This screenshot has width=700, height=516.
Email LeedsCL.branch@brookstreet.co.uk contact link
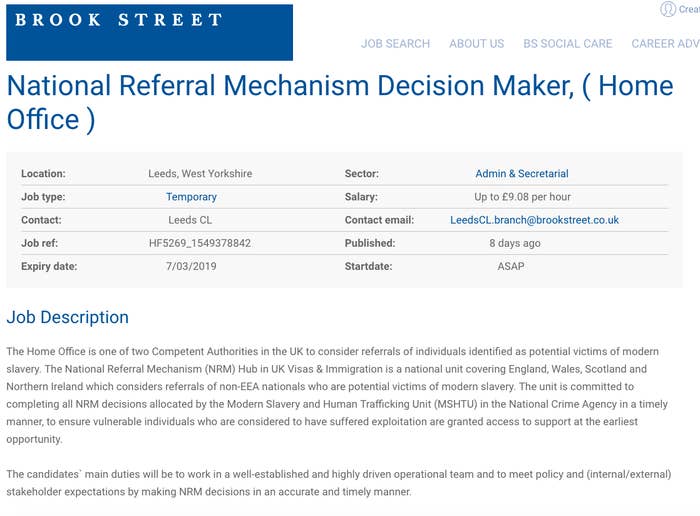point(534,220)
